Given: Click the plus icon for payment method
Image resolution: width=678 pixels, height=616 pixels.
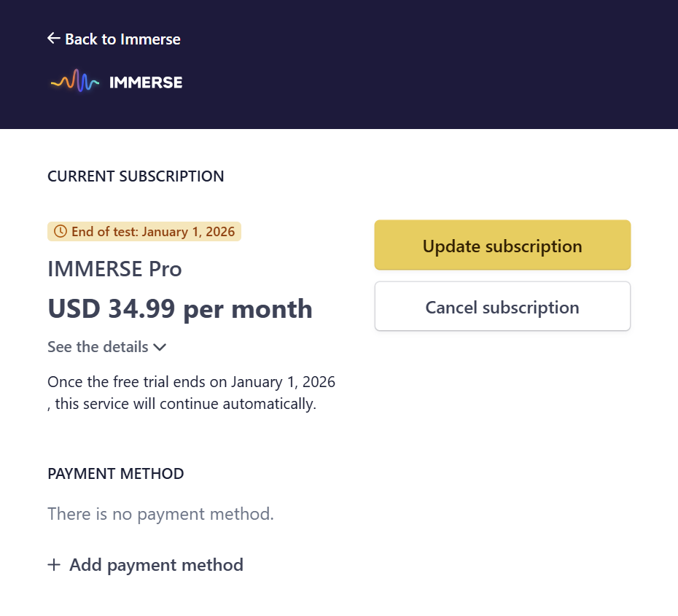Looking at the screenshot, I should [54, 565].
